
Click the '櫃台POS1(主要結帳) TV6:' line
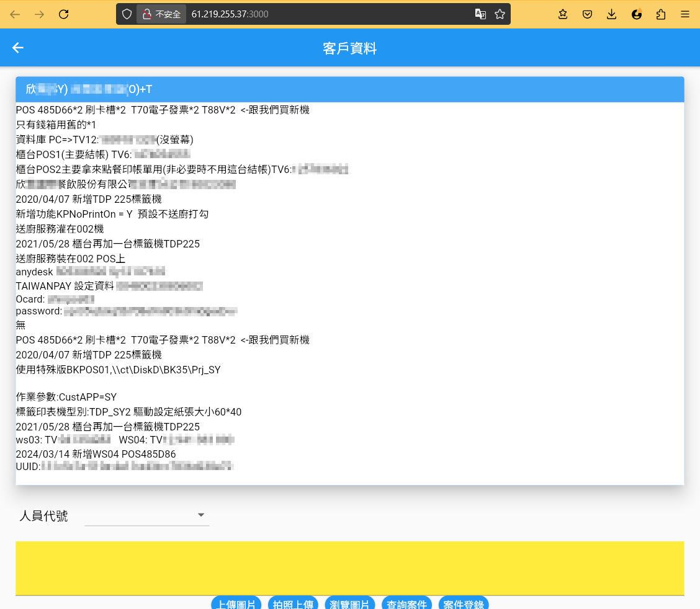[74, 154]
